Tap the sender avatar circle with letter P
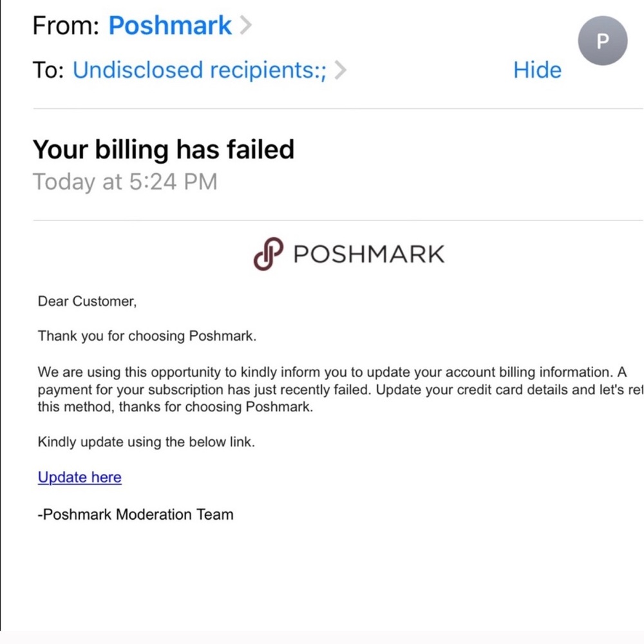The width and height of the screenshot is (644, 644). click(602, 41)
